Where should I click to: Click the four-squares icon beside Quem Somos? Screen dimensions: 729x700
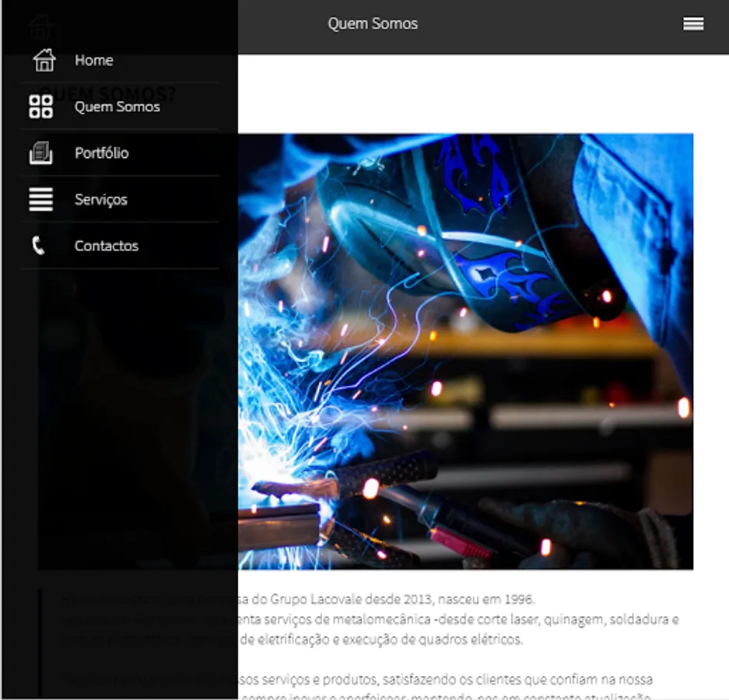pos(41,107)
